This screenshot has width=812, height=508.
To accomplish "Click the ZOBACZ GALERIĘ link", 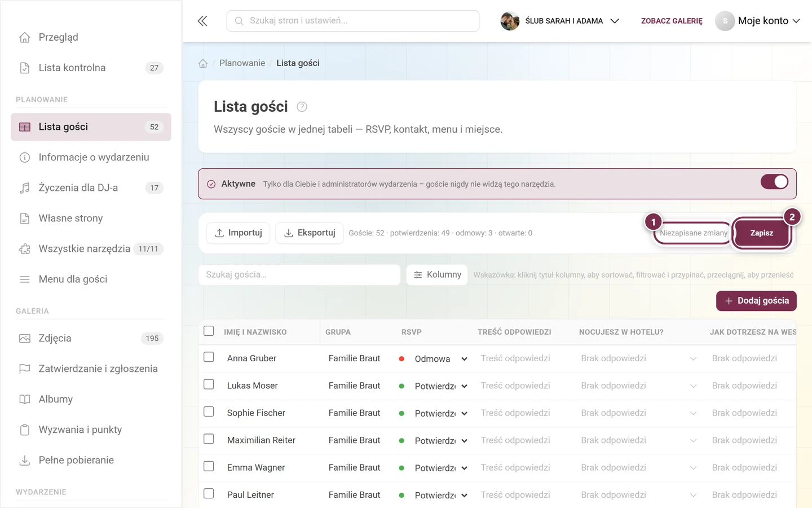I will click(672, 21).
